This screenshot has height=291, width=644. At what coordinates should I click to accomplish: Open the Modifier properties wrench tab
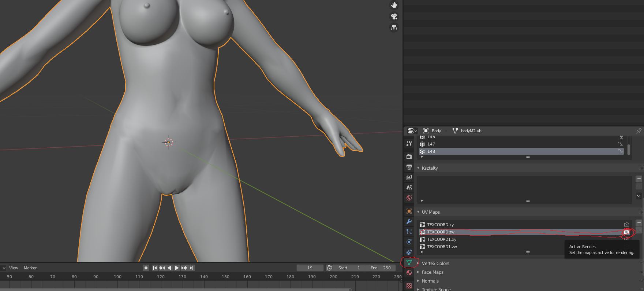point(409,221)
